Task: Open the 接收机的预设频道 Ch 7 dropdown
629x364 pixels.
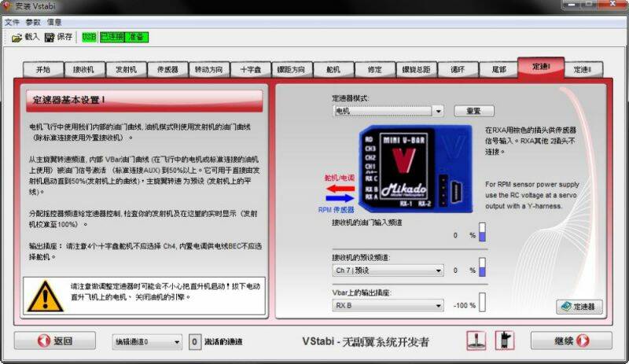Action: point(388,270)
